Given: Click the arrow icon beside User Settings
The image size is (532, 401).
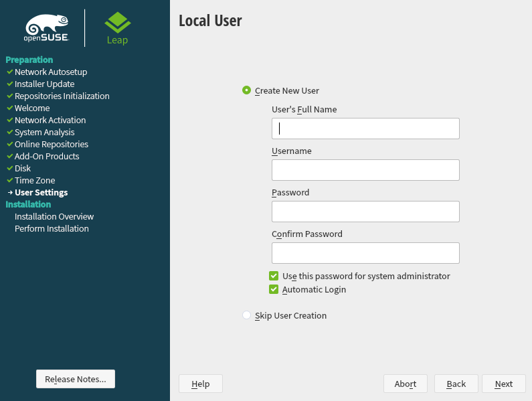Looking at the screenshot, I should click(x=9, y=193).
